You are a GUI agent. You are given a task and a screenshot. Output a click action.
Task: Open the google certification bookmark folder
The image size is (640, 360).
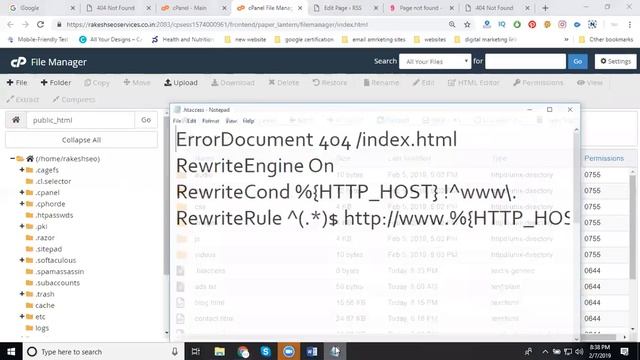pyautogui.click(x=304, y=40)
